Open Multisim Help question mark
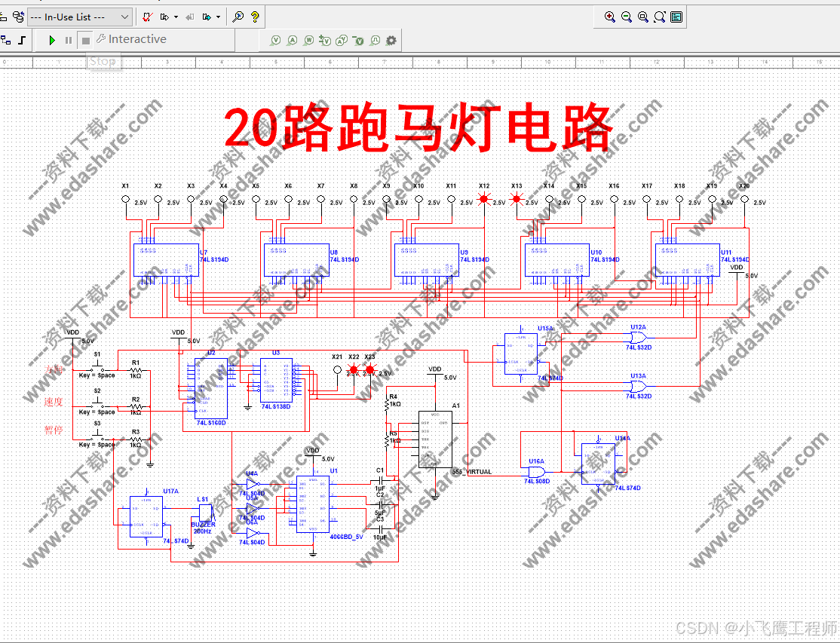 tap(255, 17)
